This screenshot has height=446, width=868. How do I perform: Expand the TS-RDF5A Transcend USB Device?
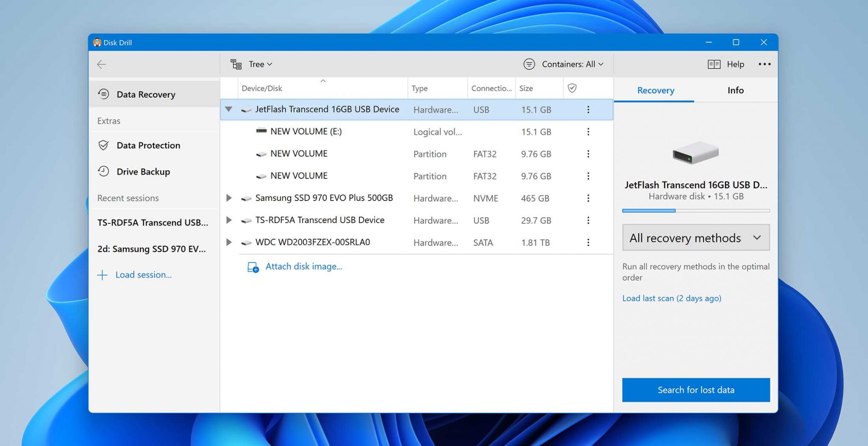click(x=229, y=220)
